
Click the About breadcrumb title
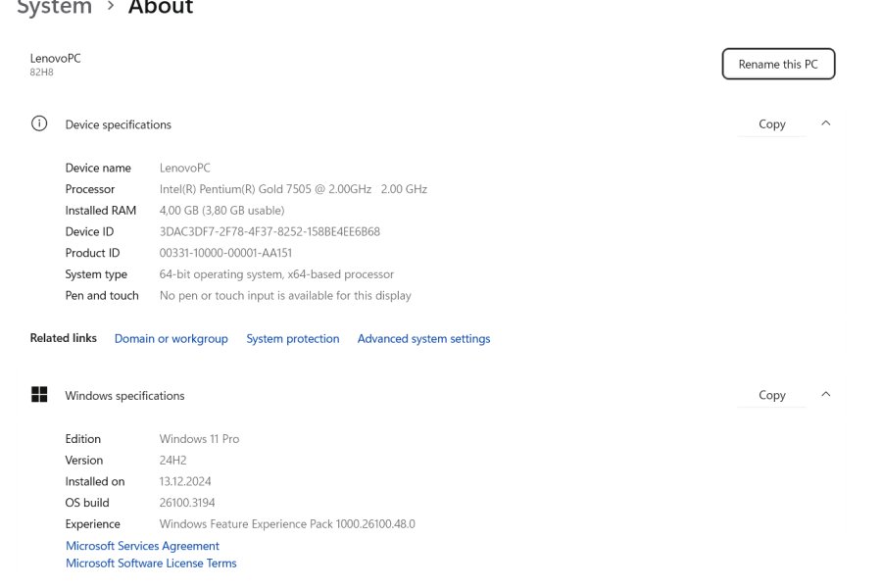(x=161, y=7)
